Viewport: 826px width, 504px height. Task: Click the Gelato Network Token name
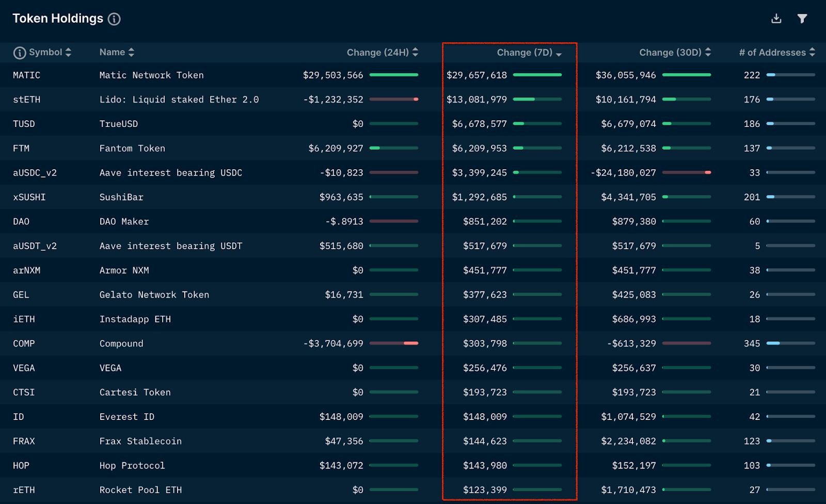click(154, 295)
